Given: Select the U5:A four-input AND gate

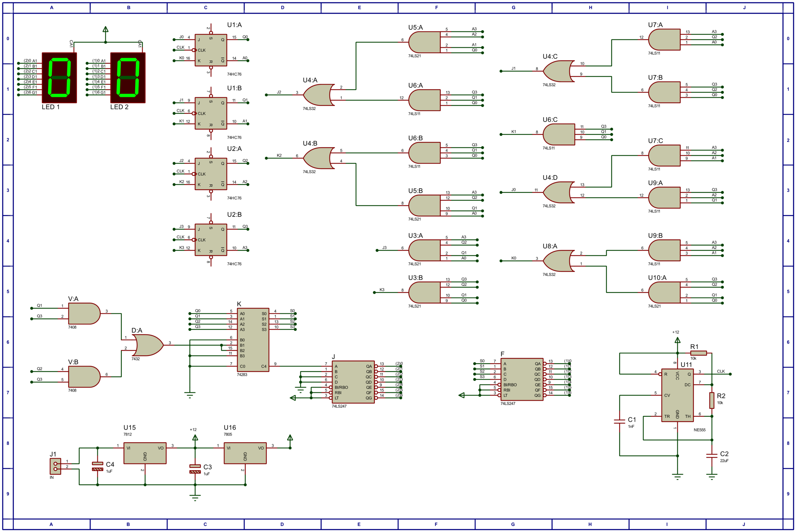Looking at the screenshot, I should click(424, 42).
